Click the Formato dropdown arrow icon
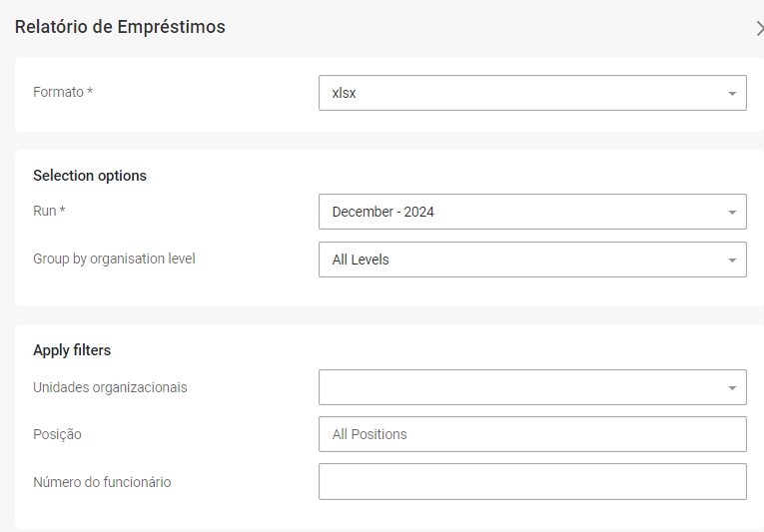 pos(732,94)
